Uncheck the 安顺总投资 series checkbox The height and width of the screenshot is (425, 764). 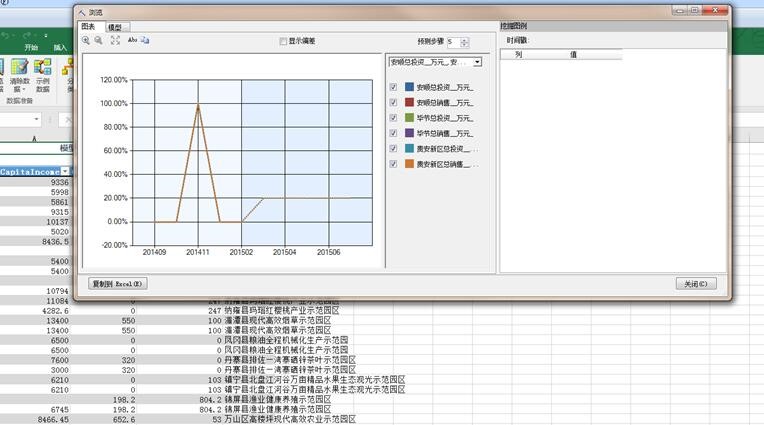click(393, 87)
